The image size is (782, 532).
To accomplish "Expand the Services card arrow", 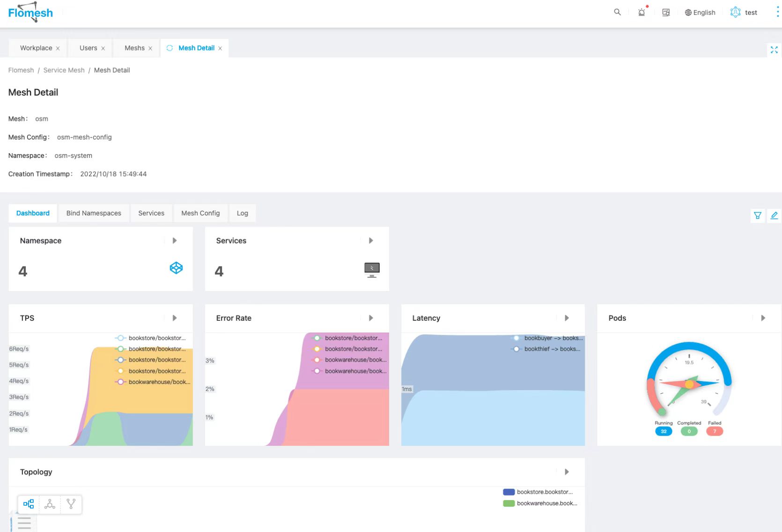I will [x=371, y=241].
